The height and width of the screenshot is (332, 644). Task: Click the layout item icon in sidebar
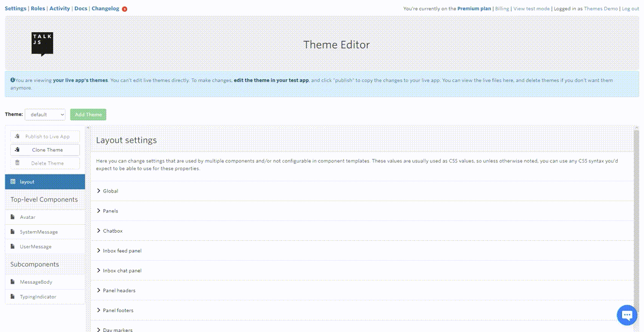(x=13, y=182)
